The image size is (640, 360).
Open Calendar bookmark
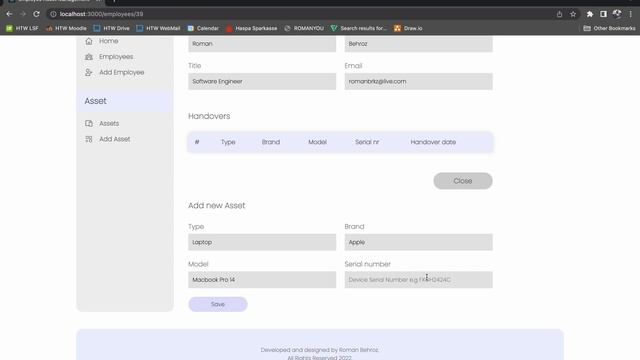click(203, 28)
